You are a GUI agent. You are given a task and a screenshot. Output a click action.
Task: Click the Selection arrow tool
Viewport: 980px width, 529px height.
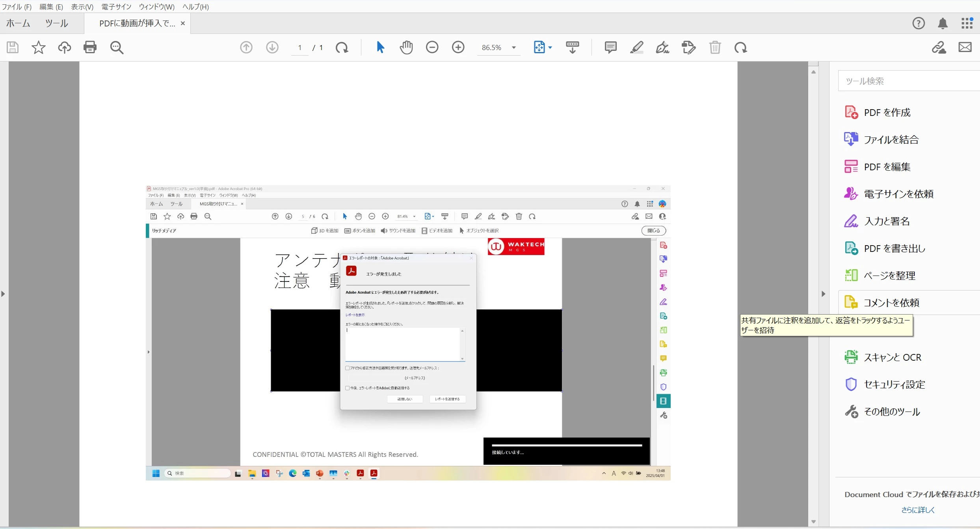point(380,47)
